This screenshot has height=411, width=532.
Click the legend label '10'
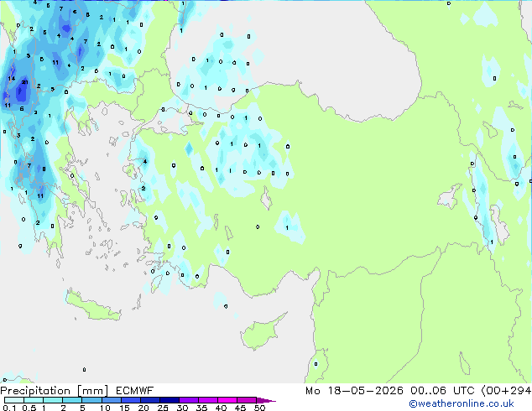pos(105,408)
